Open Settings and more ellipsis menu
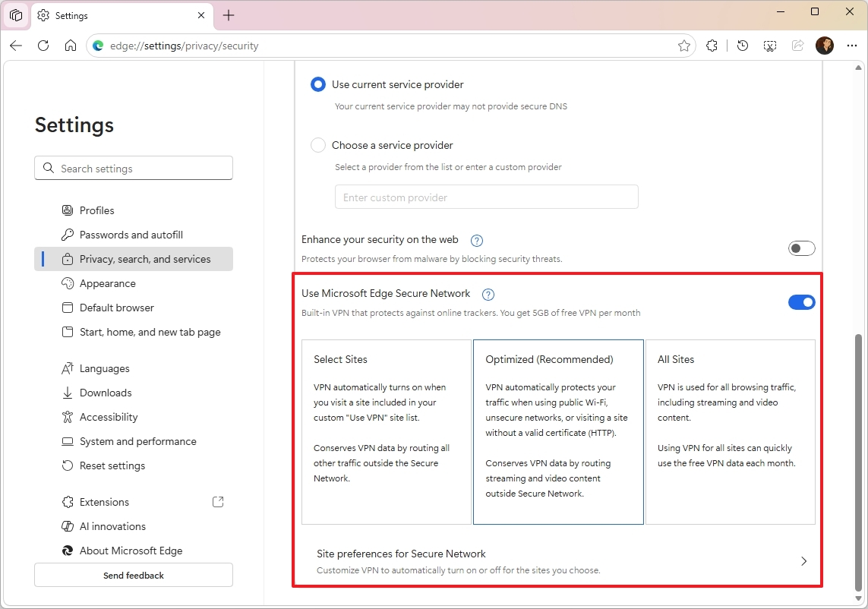This screenshot has height=609, width=868. [851, 46]
